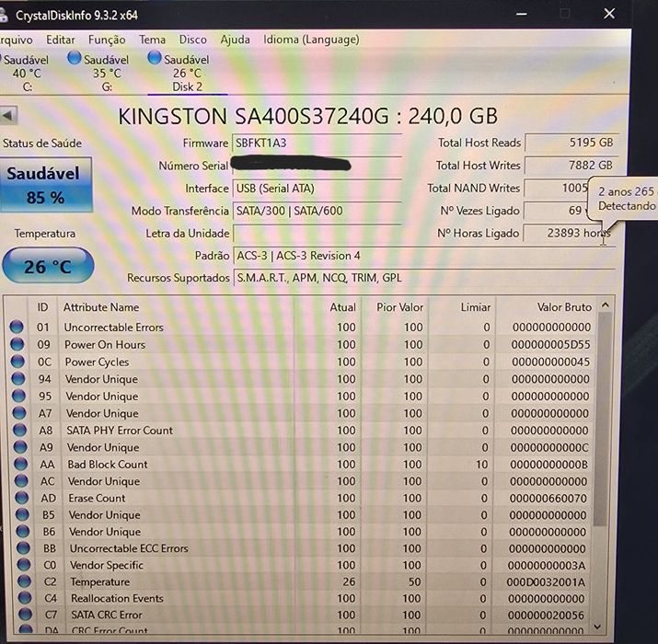Click the status icon for Temperature C2 row
658x644 pixels.
24,581
